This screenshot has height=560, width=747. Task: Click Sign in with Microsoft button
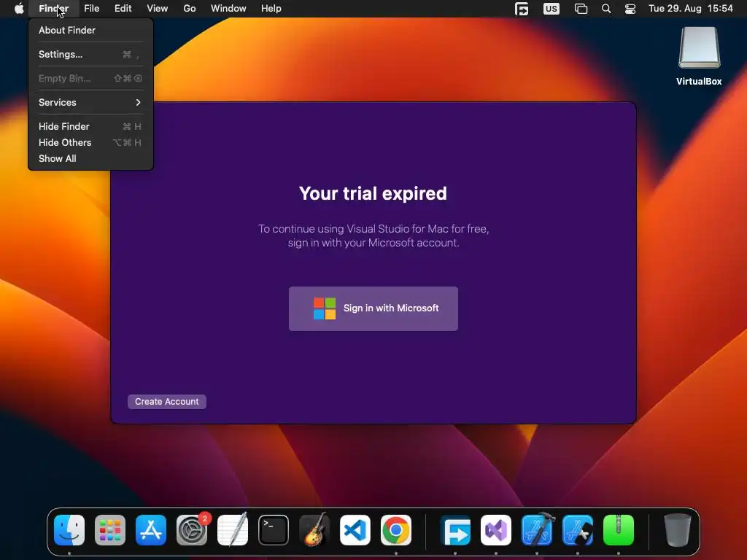click(373, 308)
